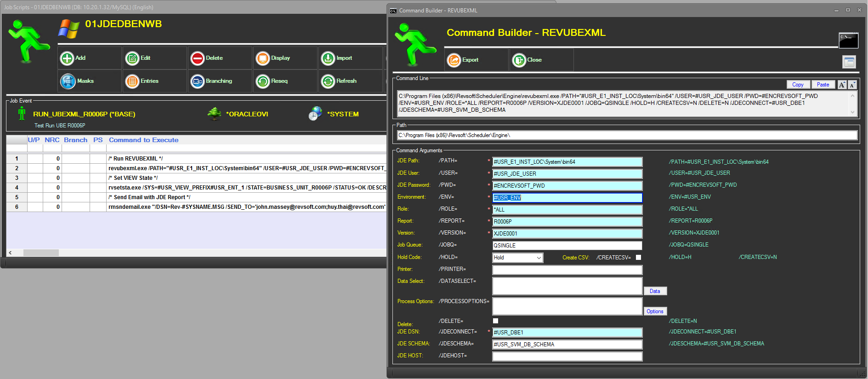Click the Windows logo icon beside 01JDEDBENWB
This screenshot has width=868, height=379.
pos(69,29)
